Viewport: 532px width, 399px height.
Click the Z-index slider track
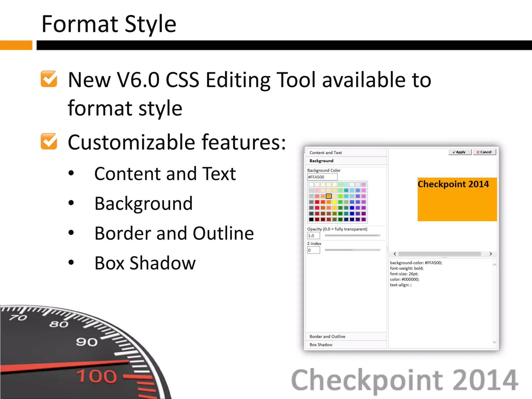tap(353, 250)
